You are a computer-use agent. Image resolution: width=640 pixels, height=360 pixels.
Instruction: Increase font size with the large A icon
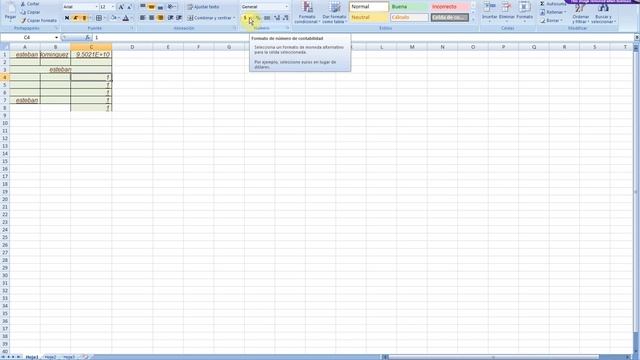pyautogui.click(x=121, y=7)
